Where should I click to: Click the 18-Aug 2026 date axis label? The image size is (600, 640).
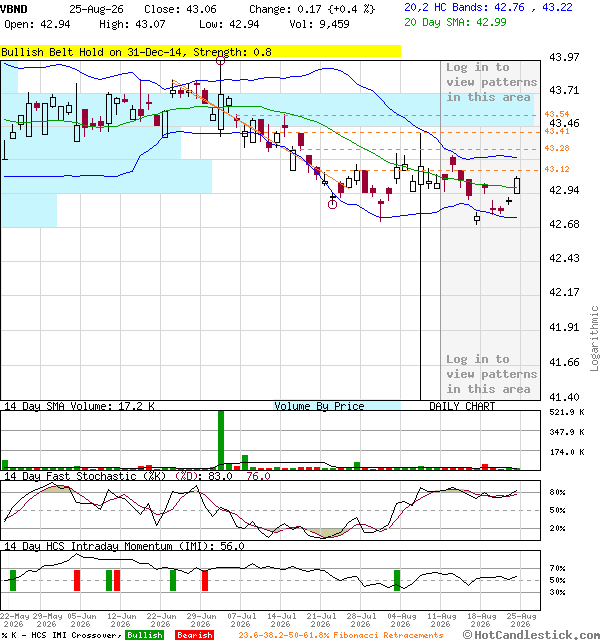[x=481, y=620]
